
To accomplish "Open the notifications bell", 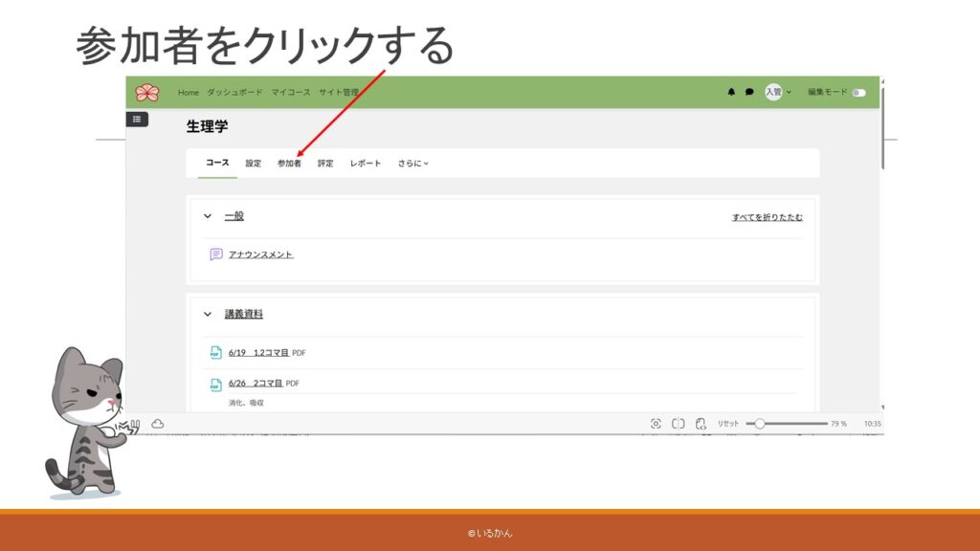I will [x=732, y=93].
